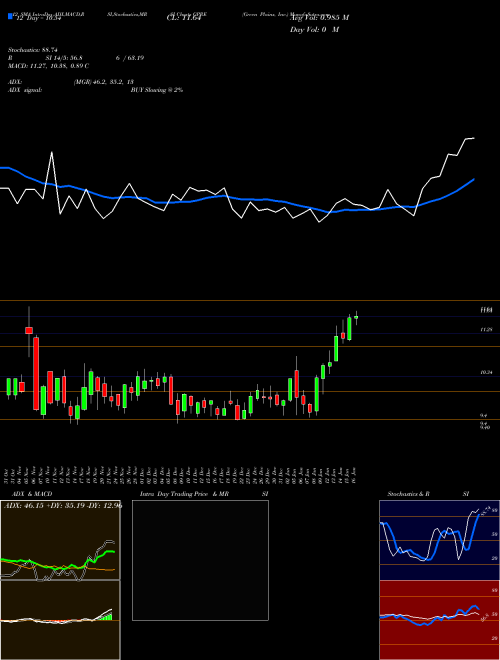Click the 'CL: 11.64' closing price label
The width and height of the screenshot is (500, 660).
click(x=184, y=18)
